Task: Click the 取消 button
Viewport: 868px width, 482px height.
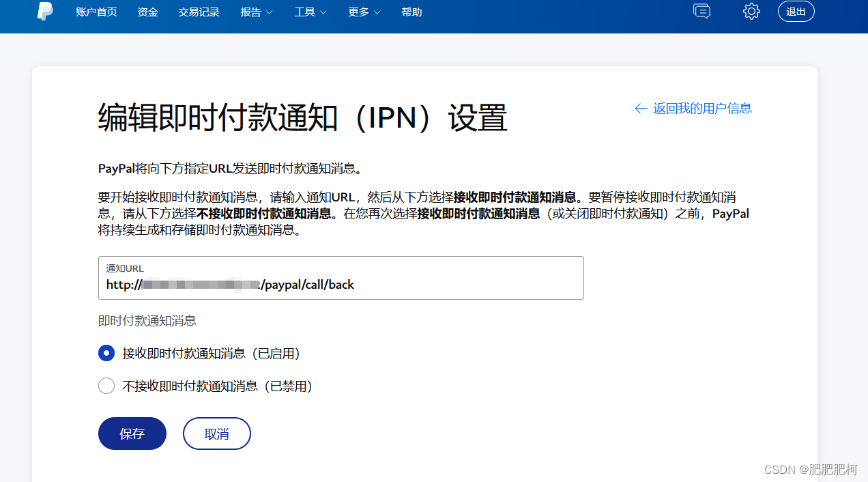Action: click(217, 434)
